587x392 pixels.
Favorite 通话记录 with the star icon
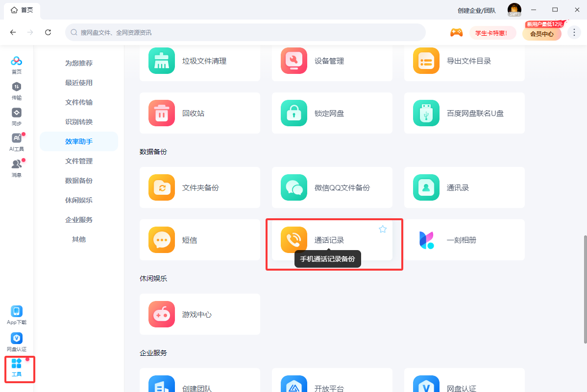coord(383,229)
